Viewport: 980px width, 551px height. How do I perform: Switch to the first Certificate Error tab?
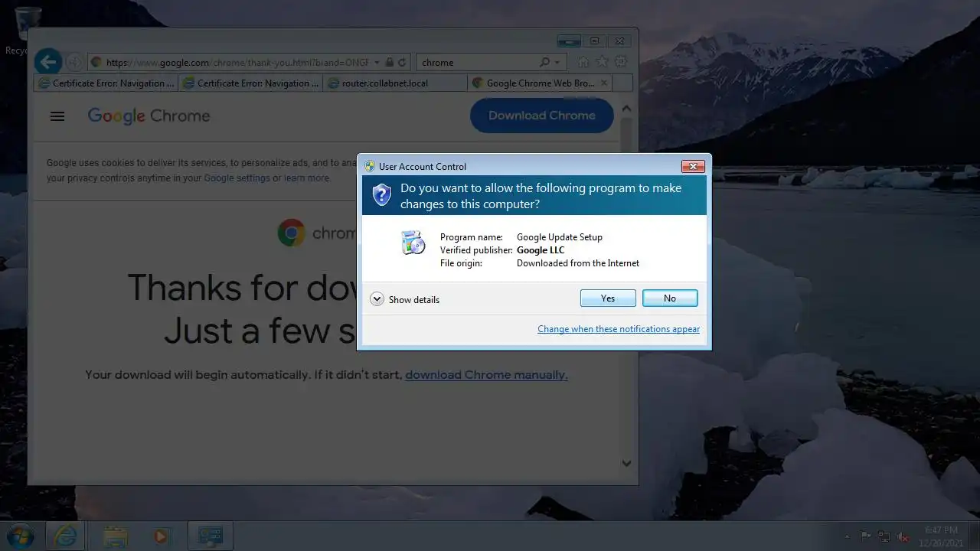click(106, 83)
